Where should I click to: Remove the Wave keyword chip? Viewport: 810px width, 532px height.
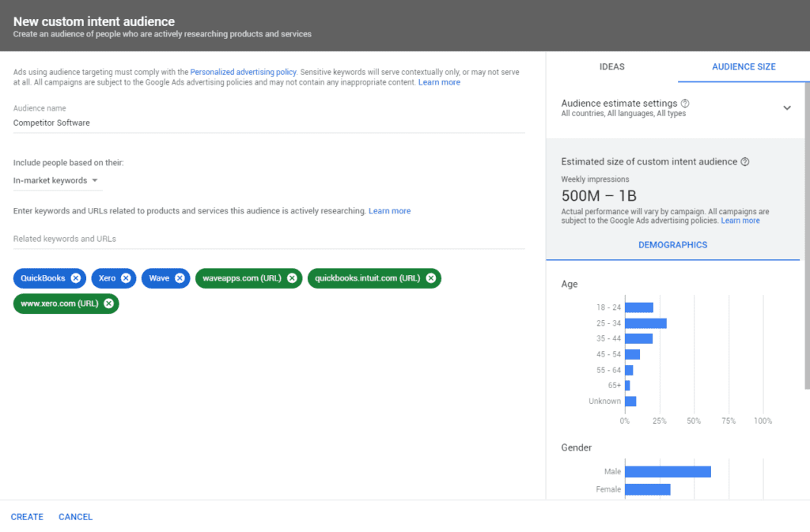180,278
